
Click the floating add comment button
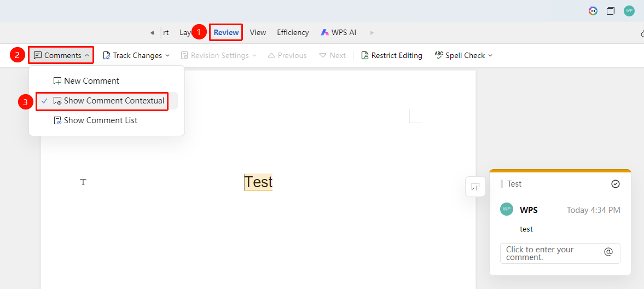(x=475, y=187)
